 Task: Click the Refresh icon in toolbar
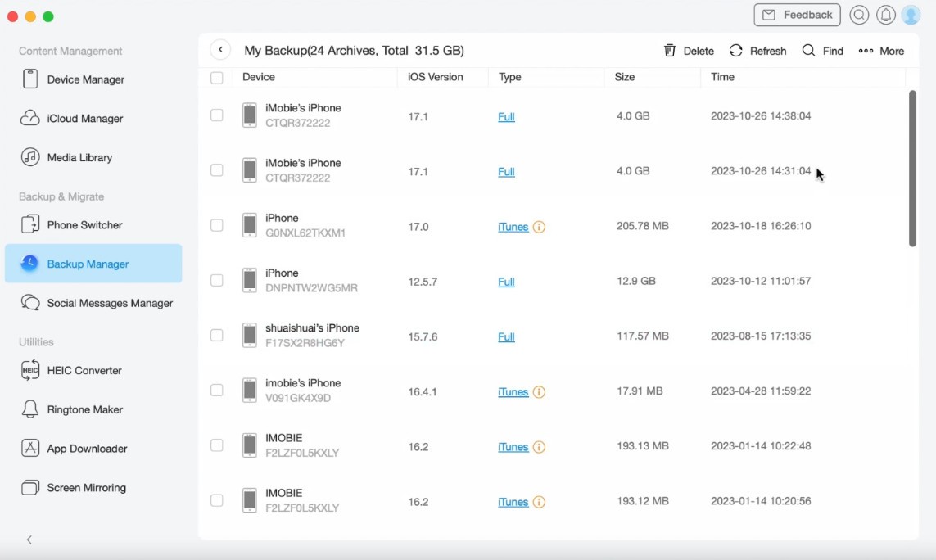[x=736, y=51]
